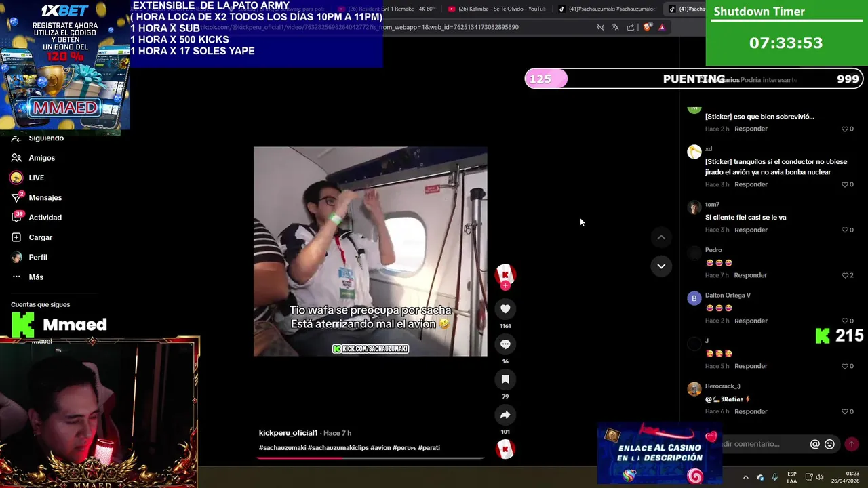Switch to the first #sachauzumaki TikTok tab
This screenshot has width=868, height=488.
(x=607, y=9)
